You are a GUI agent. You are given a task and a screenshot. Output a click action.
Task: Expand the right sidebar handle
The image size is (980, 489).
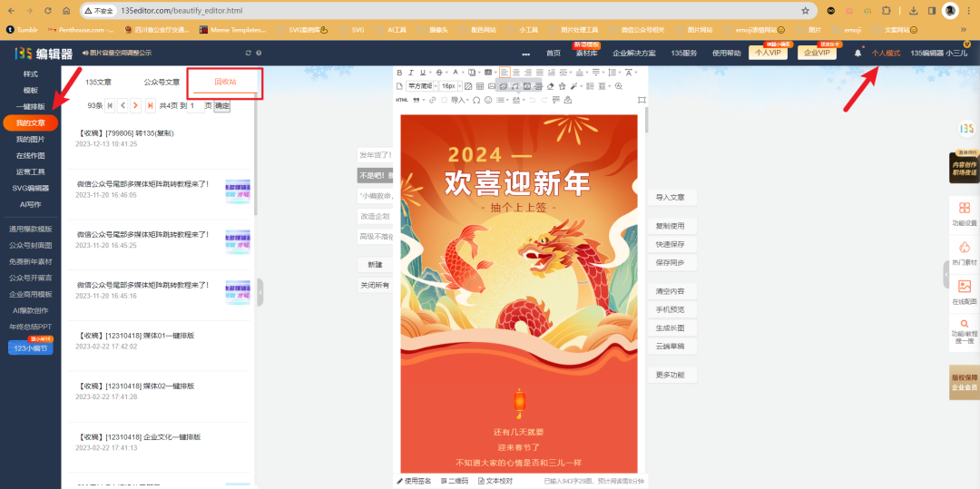(946, 275)
